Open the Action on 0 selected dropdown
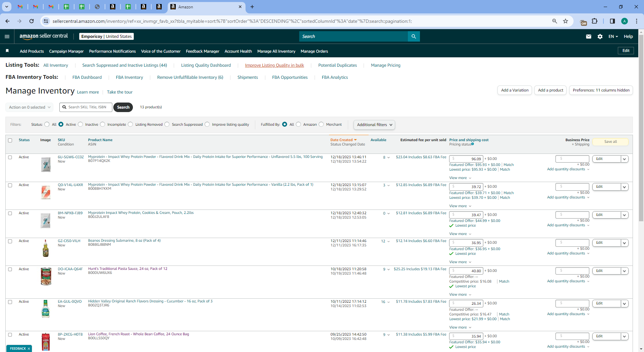Viewport: 644px width, 352px height. 30,107
